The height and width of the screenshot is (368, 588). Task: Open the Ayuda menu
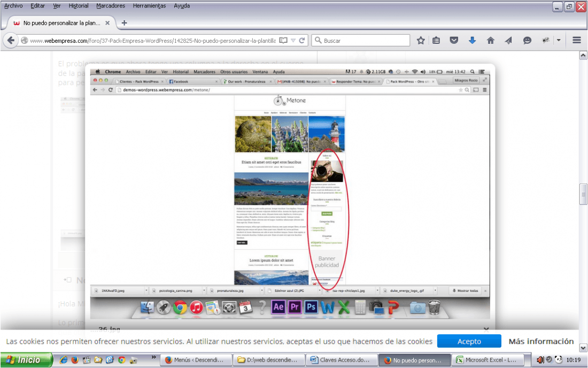coord(182,6)
